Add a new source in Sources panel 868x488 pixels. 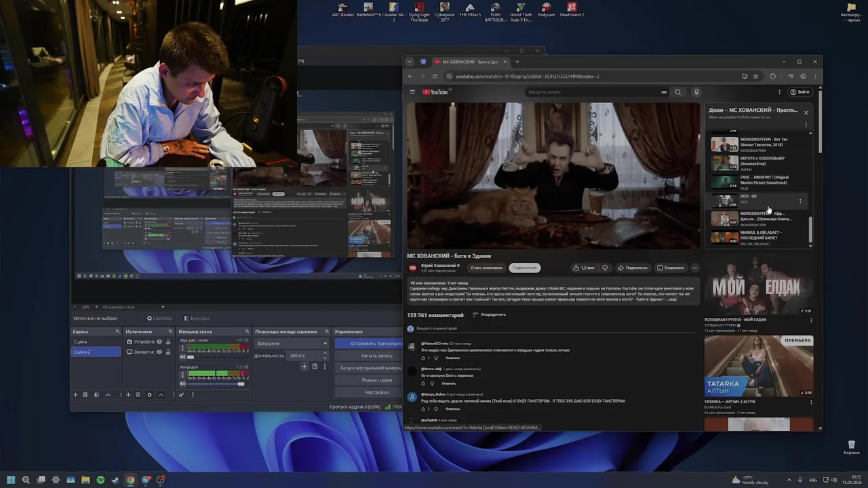click(128, 395)
